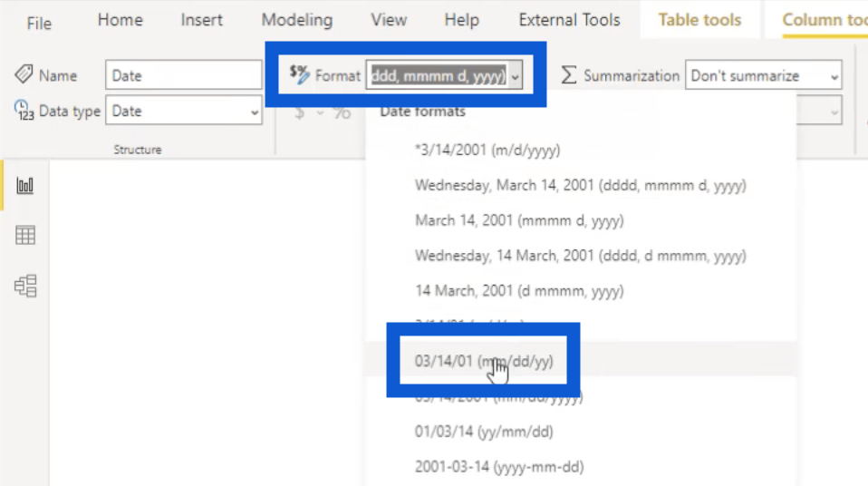Open the Model relationships view icon
Viewport: 868px width, 486px height.
point(24,286)
